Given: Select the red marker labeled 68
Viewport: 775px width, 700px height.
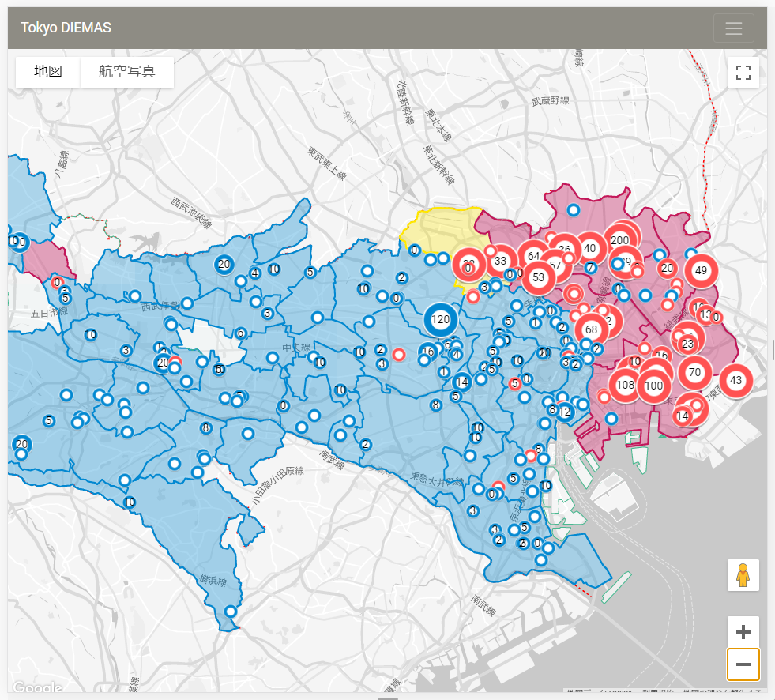Looking at the screenshot, I should coord(591,328).
